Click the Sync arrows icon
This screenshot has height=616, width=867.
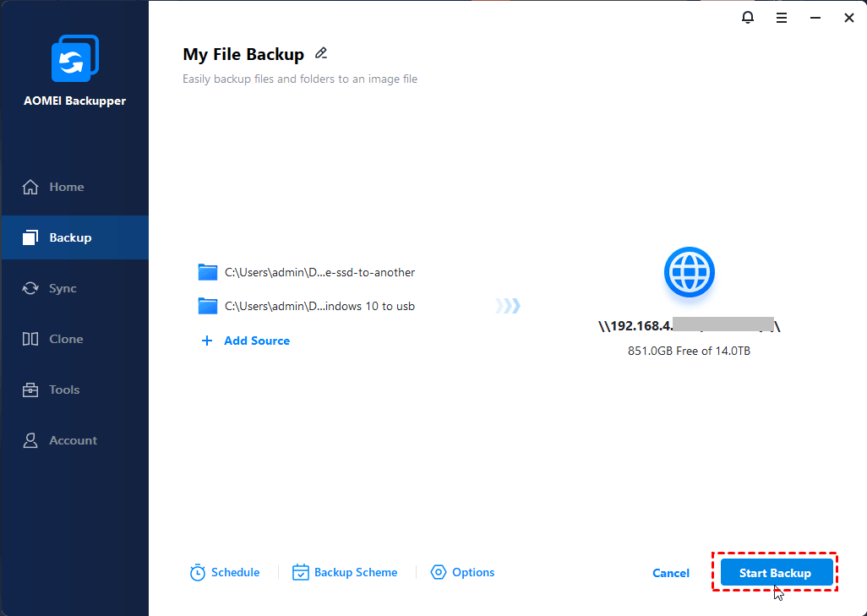(x=30, y=288)
